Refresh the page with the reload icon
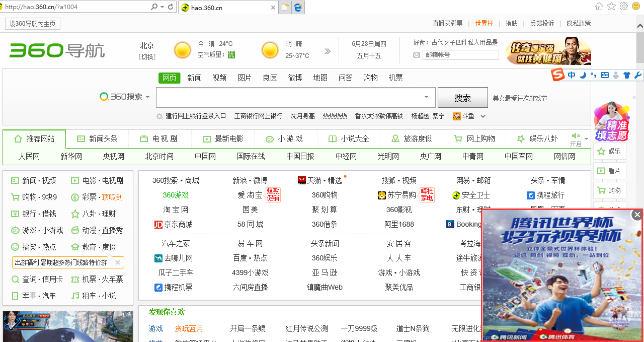Viewport: 644px width, 342px height. click(171, 7)
